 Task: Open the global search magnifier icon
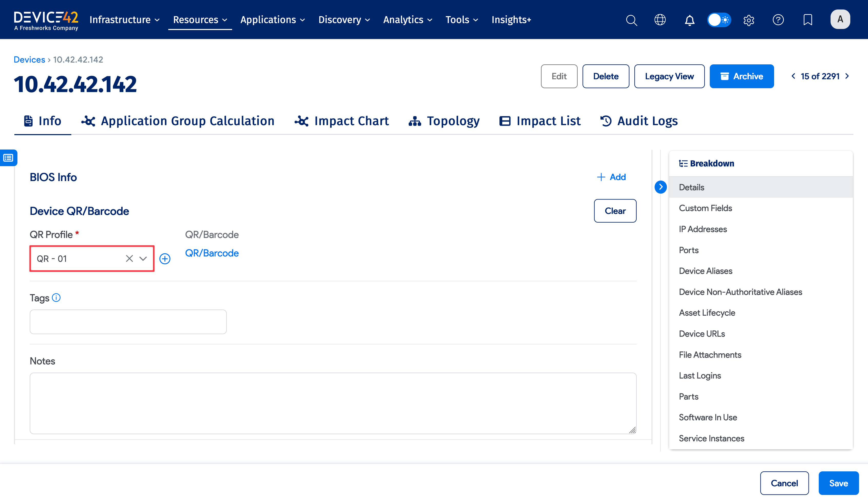pyautogui.click(x=632, y=20)
